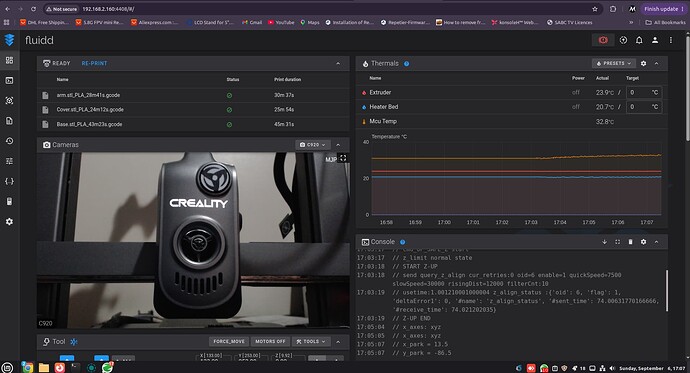Image resolution: width=690 pixels, height=373 pixels.
Task: View the camera stream in fullscreen
Action: tap(343, 158)
